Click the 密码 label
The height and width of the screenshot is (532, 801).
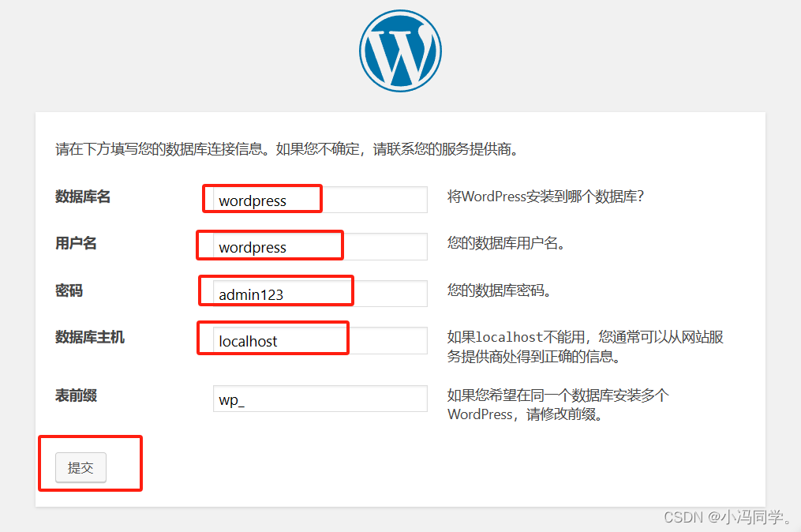pos(69,290)
